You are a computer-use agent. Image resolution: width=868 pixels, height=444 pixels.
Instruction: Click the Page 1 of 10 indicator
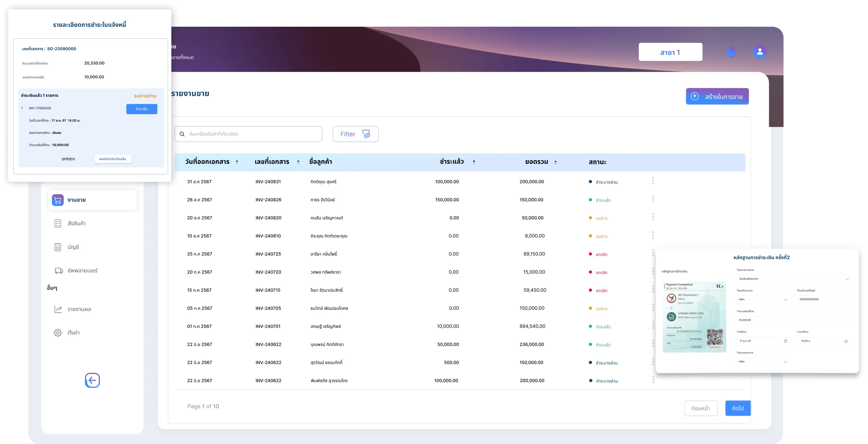tap(203, 406)
